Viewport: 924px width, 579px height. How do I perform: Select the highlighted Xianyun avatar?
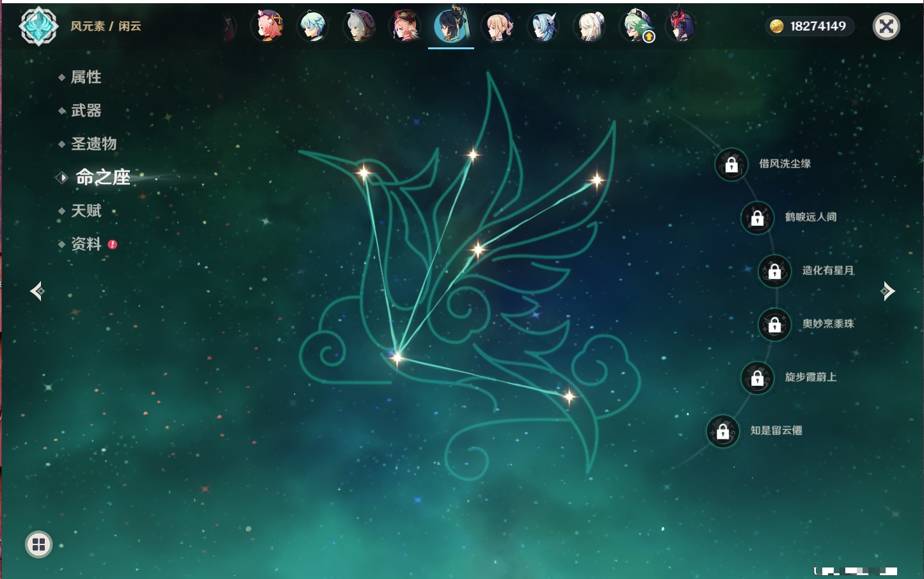(451, 26)
